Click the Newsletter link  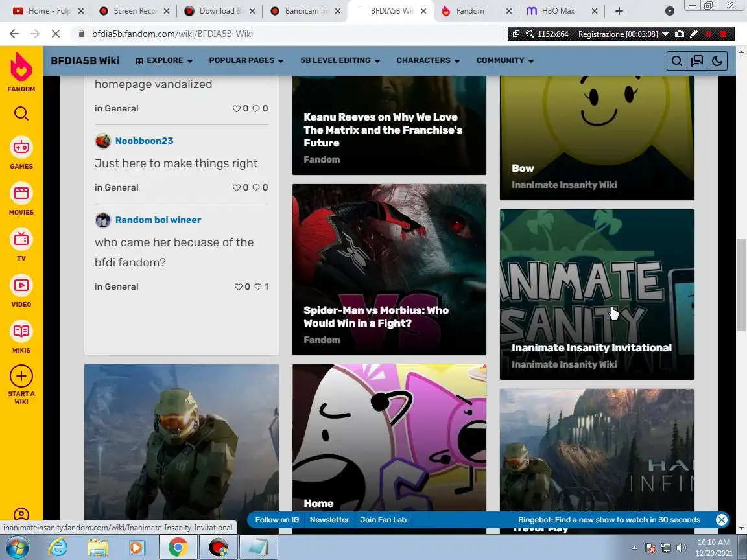point(329,520)
